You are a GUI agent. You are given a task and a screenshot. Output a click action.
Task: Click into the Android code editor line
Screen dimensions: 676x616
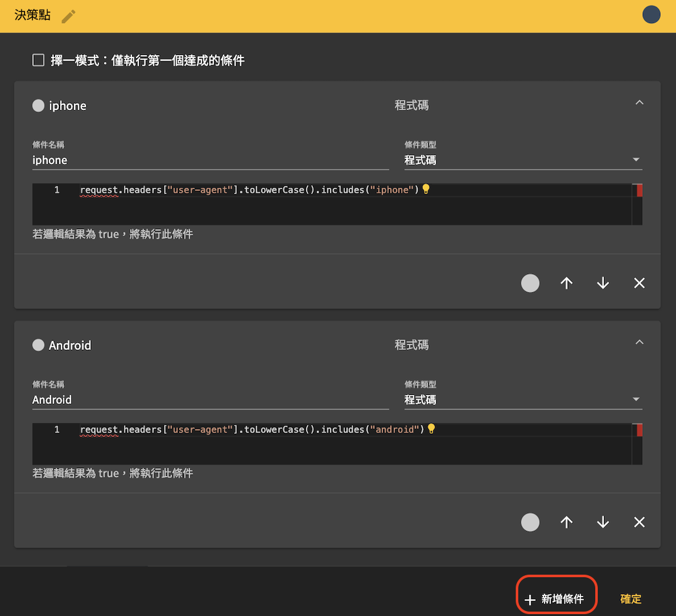(x=252, y=429)
